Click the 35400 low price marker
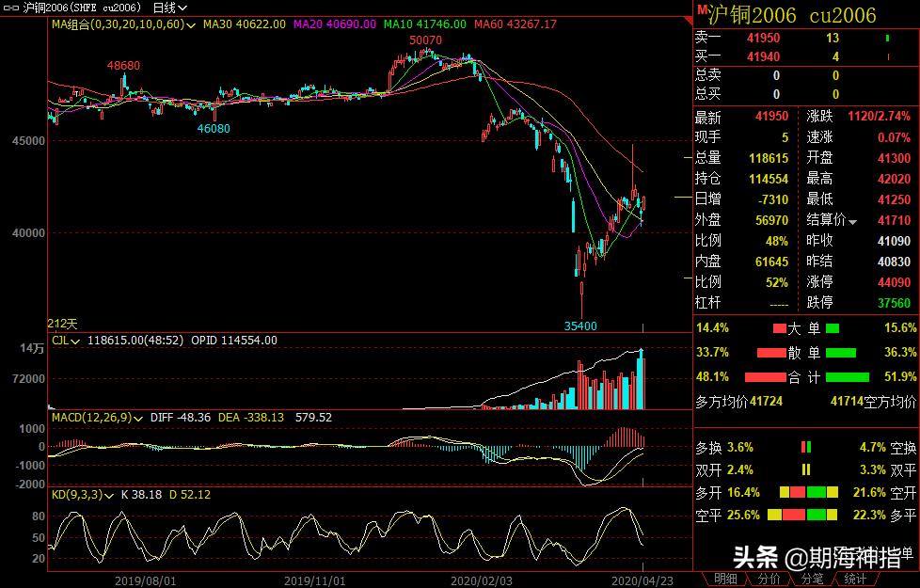The height and width of the screenshot is (588, 920). (580, 326)
